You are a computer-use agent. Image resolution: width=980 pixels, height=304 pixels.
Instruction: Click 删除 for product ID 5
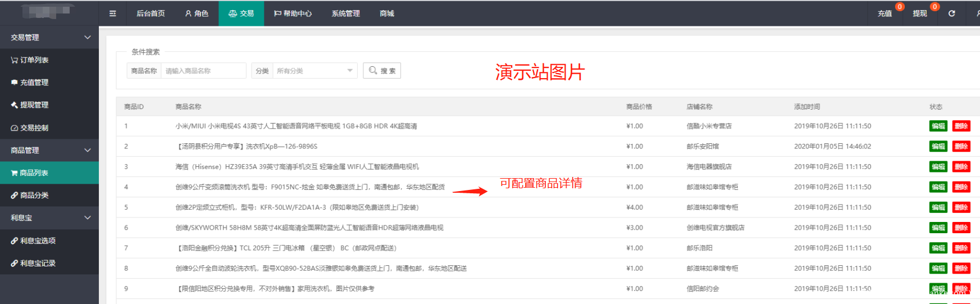[x=961, y=207]
